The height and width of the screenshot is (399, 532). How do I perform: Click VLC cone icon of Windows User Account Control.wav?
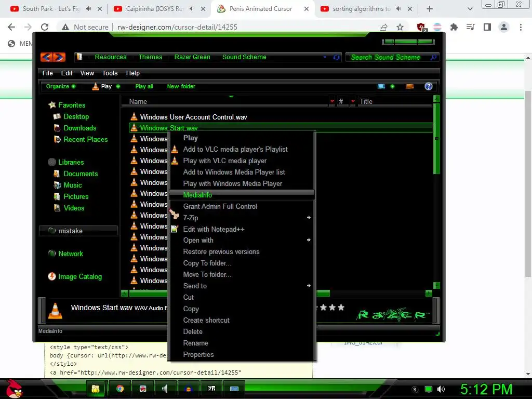[x=134, y=117]
